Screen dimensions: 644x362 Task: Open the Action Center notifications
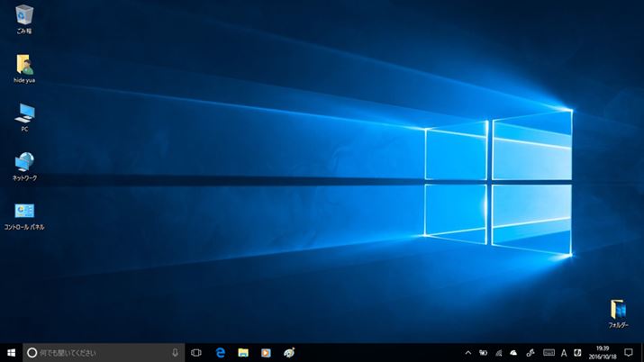(629, 352)
